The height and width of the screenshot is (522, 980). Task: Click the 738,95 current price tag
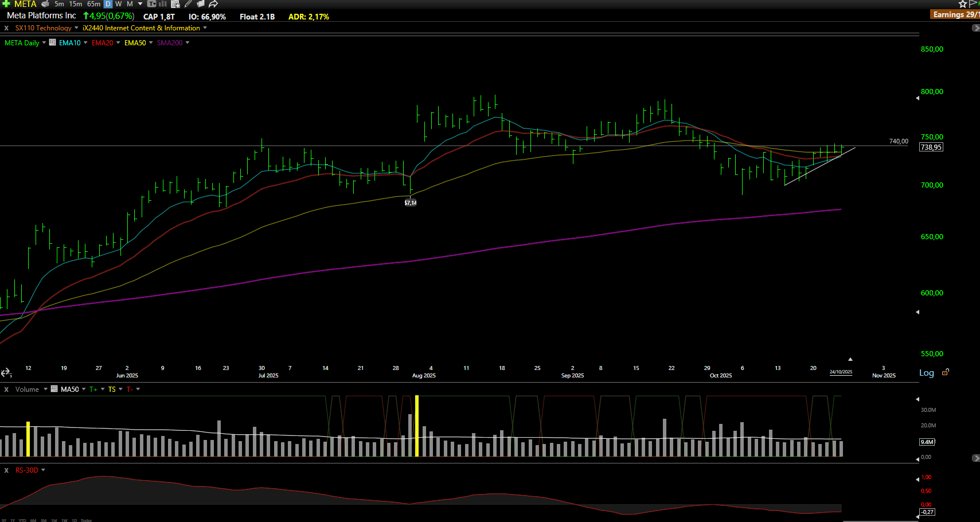931,147
